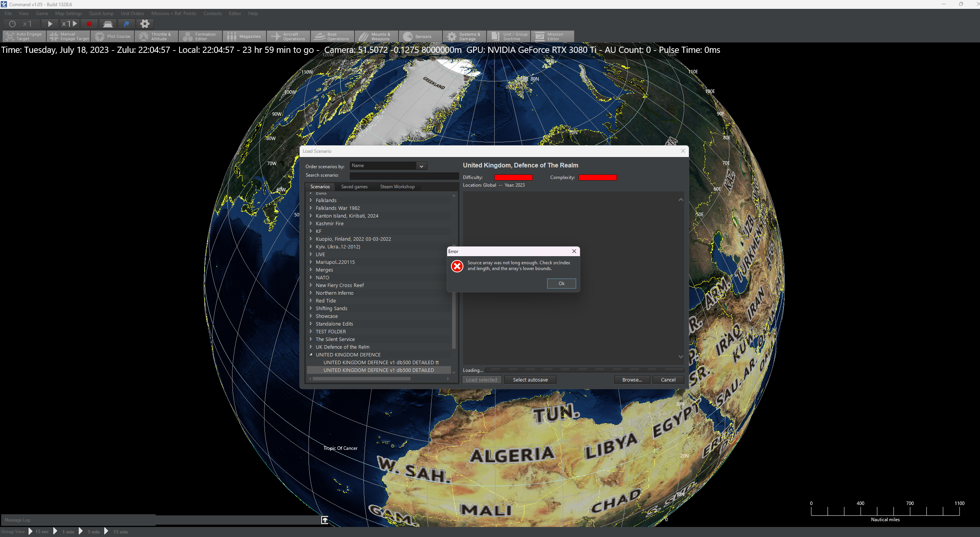980x537 pixels.
Task: Open the Throttle & Altitude dialog
Action: coord(156,37)
